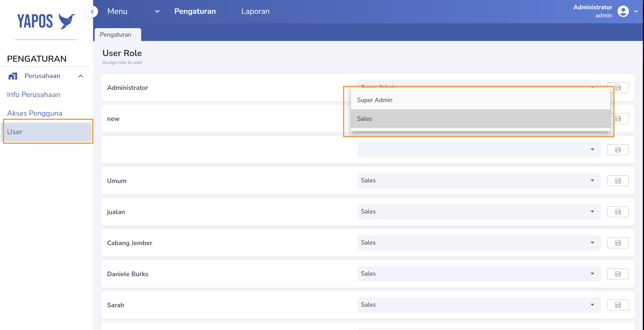This screenshot has height=330, width=644.
Task: Save role for the unnamed blank row
Action: point(618,150)
